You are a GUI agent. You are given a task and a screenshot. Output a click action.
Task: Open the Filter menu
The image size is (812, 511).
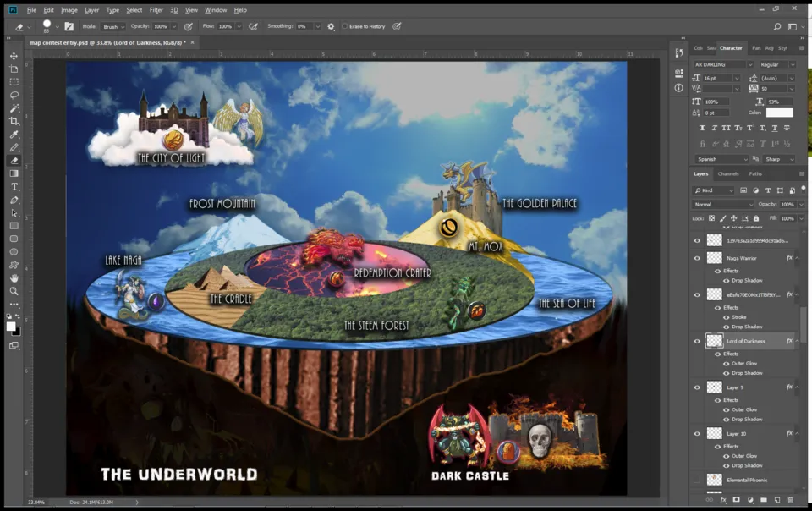[156, 10]
